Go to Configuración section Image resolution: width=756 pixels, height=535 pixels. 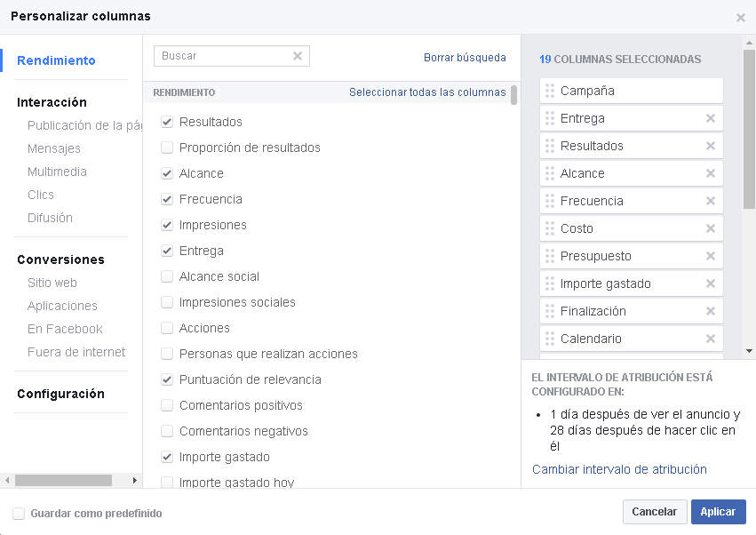[x=60, y=394]
